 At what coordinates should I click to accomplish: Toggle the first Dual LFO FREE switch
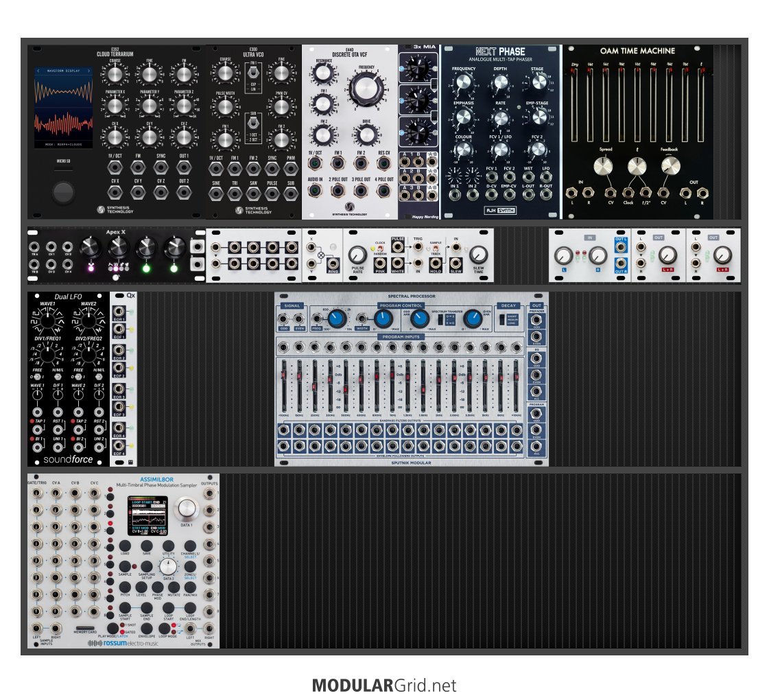[37, 377]
